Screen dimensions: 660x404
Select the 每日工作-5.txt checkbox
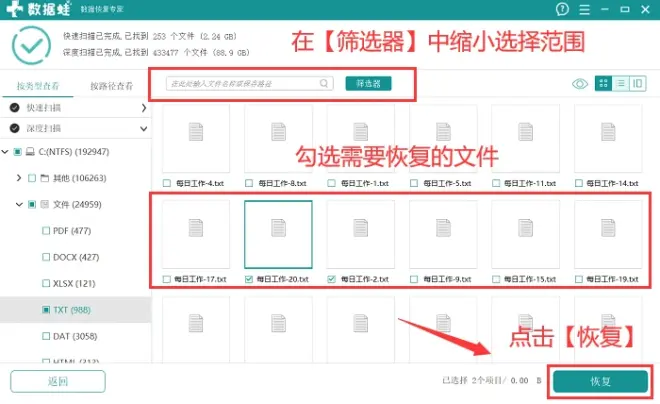tap(414, 183)
